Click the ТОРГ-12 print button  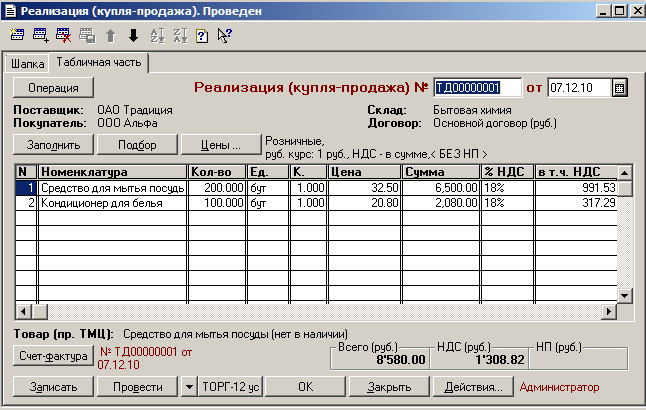pos(231,386)
